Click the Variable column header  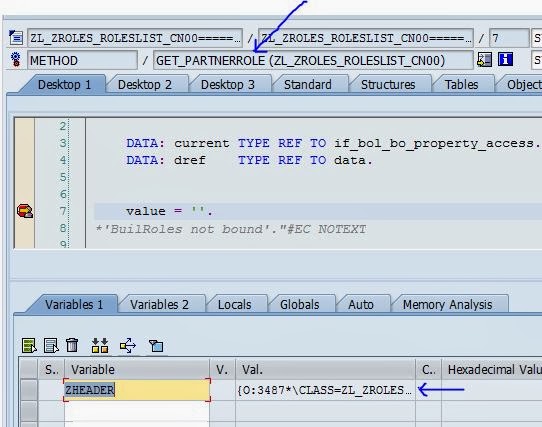137,369
